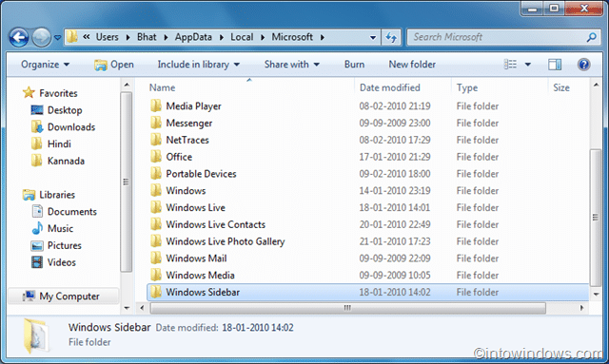This screenshot has width=609, height=364.
Task: Select the Windows Media folder icon
Action: [156, 275]
